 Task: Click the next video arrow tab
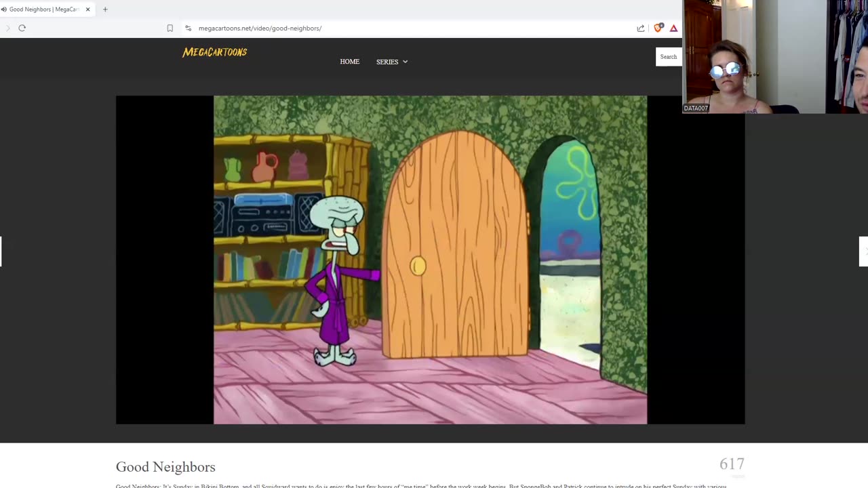[x=863, y=251]
